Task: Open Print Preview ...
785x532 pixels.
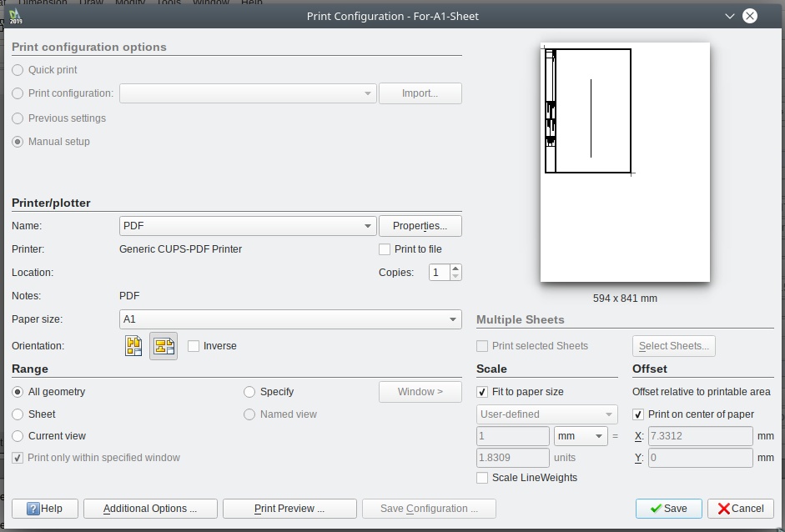Action: [289, 509]
